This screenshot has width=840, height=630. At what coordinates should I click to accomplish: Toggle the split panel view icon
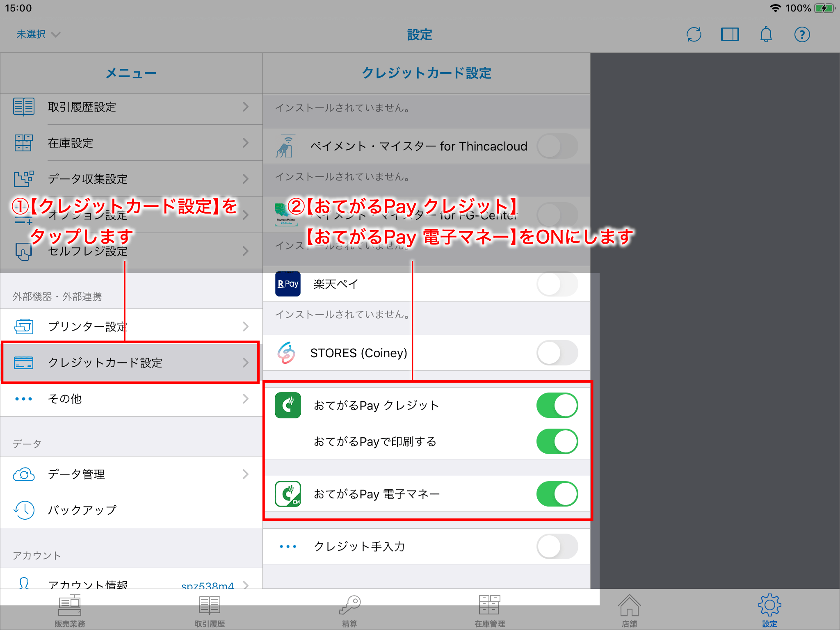tap(730, 34)
